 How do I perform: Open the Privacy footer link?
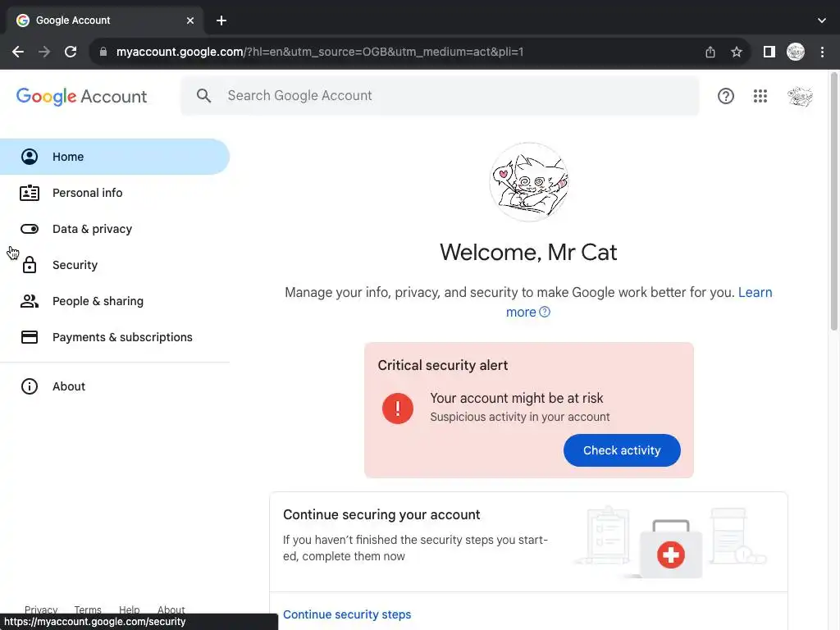(x=41, y=609)
